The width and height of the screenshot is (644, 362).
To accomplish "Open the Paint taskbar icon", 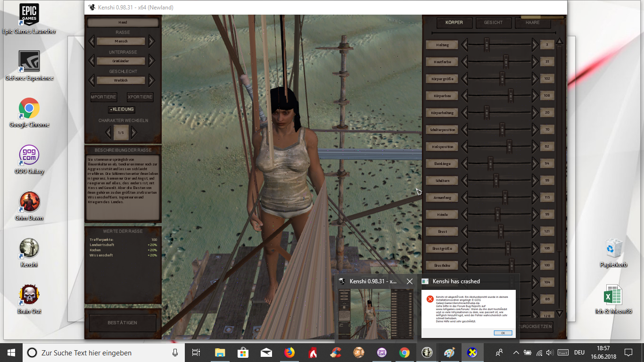I will [x=450, y=352].
